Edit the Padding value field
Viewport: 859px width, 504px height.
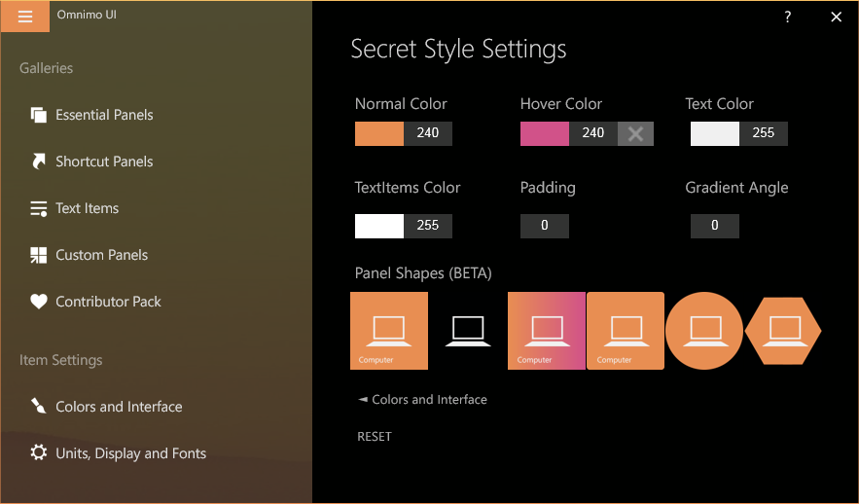tap(545, 226)
